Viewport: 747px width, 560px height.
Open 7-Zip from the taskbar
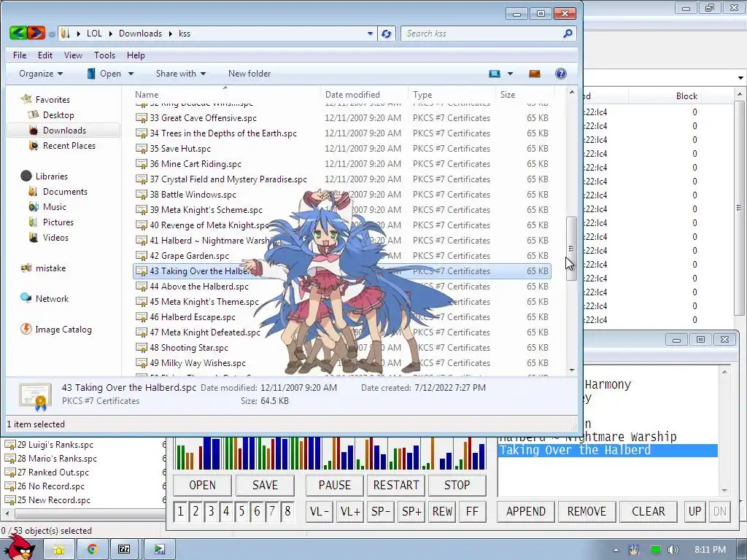[x=124, y=549]
